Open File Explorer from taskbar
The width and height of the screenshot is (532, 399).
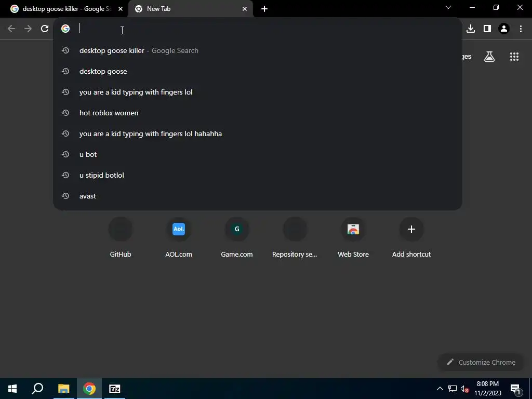click(64, 389)
